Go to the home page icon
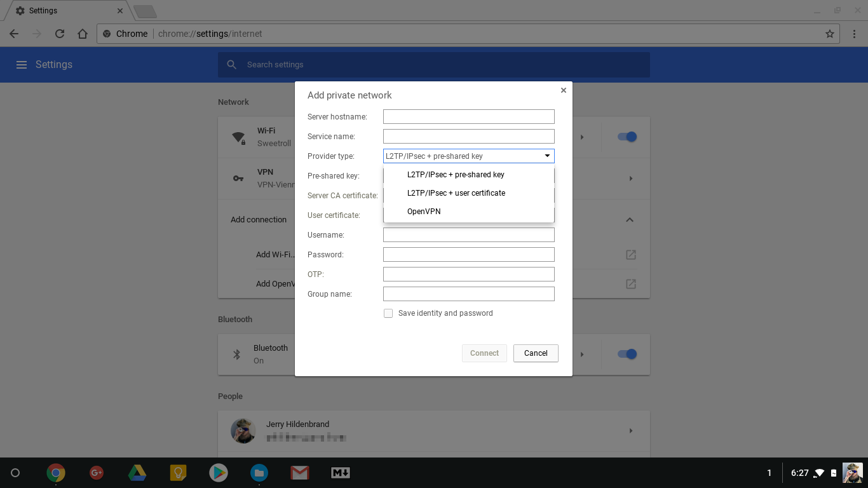Viewport: 868px width, 488px height. [83, 34]
